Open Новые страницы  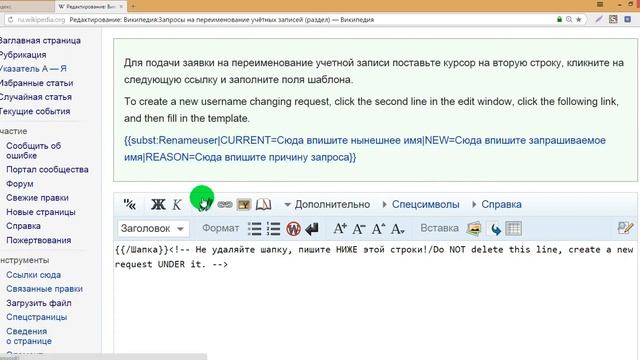[41, 212]
